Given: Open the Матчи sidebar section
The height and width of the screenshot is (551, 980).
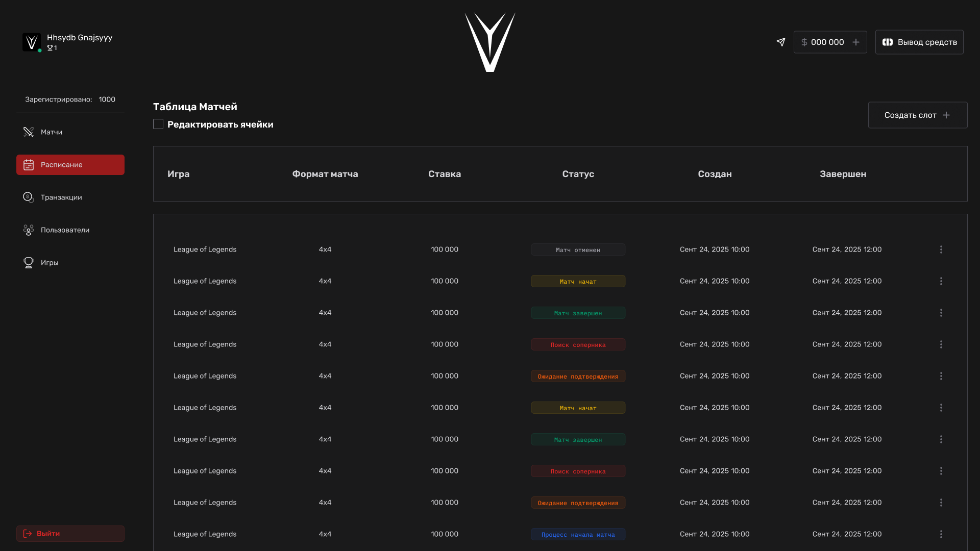Looking at the screenshot, I should (70, 132).
